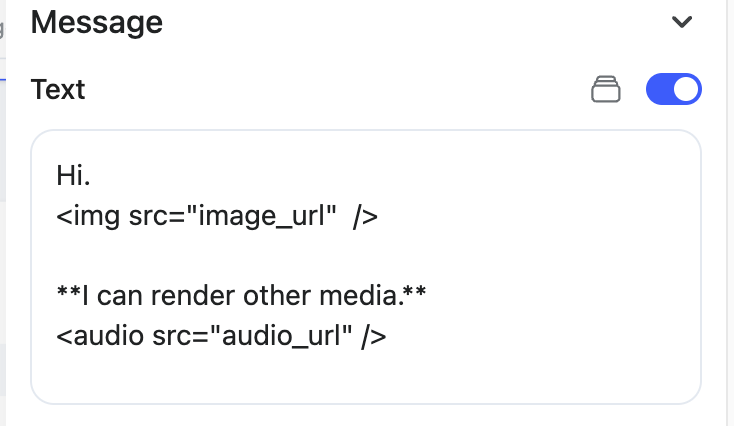Click the bold "I can render other media" line

pos(242,297)
